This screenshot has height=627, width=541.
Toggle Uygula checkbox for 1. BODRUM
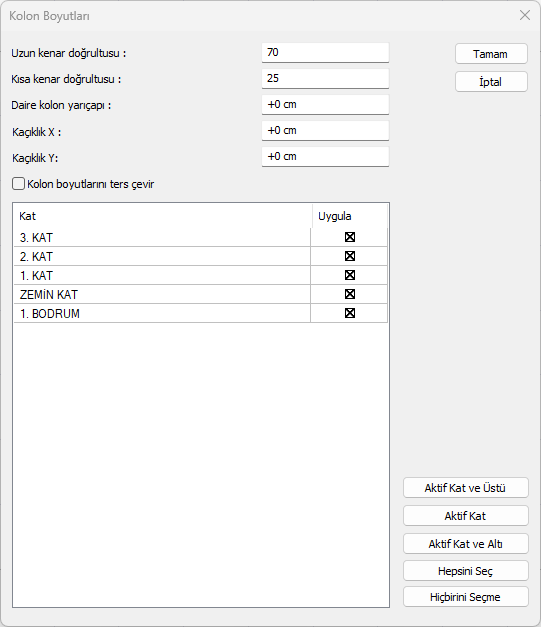[350, 313]
